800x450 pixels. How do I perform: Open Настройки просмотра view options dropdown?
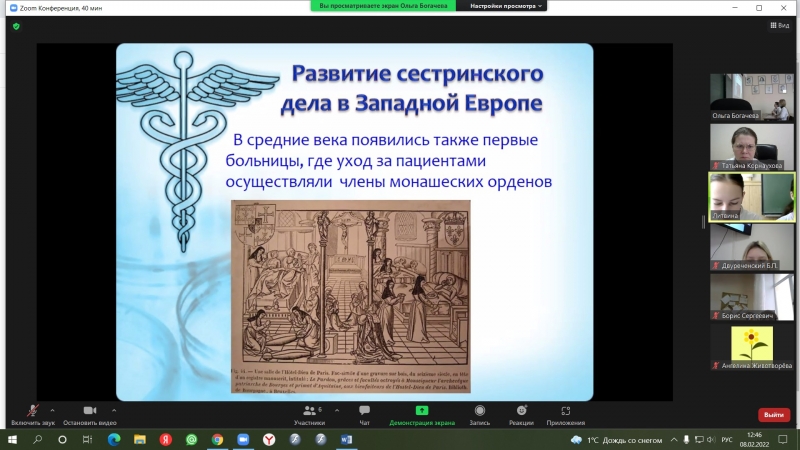pos(505,6)
